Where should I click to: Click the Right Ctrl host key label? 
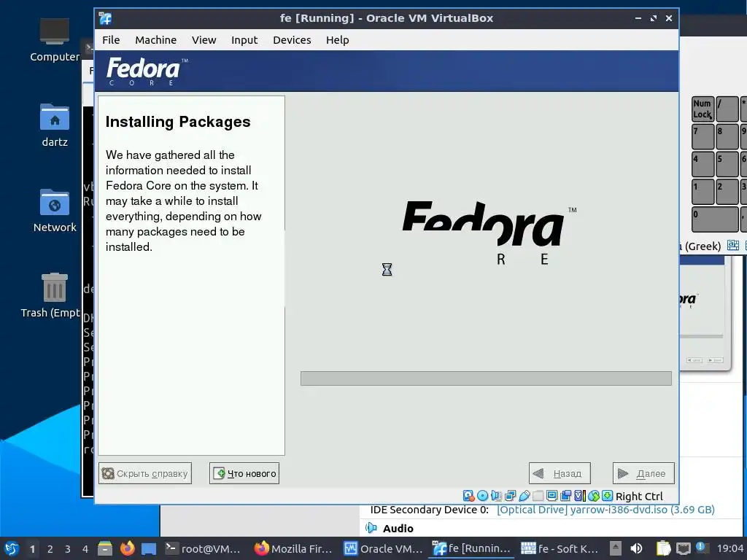coord(639,496)
